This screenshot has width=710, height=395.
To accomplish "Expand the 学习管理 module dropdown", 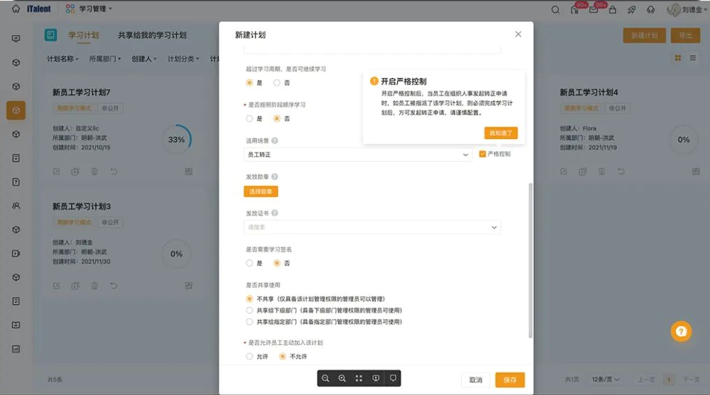I will coord(89,9).
